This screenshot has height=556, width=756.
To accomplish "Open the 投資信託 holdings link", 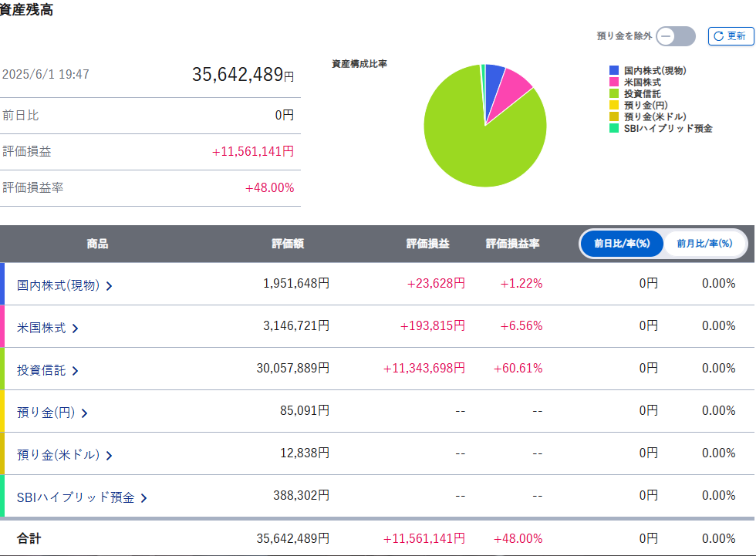I will click(x=42, y=370).
